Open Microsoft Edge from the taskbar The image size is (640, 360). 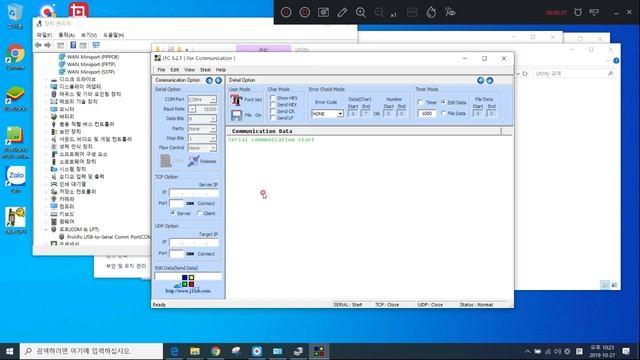tap(174, 351)
